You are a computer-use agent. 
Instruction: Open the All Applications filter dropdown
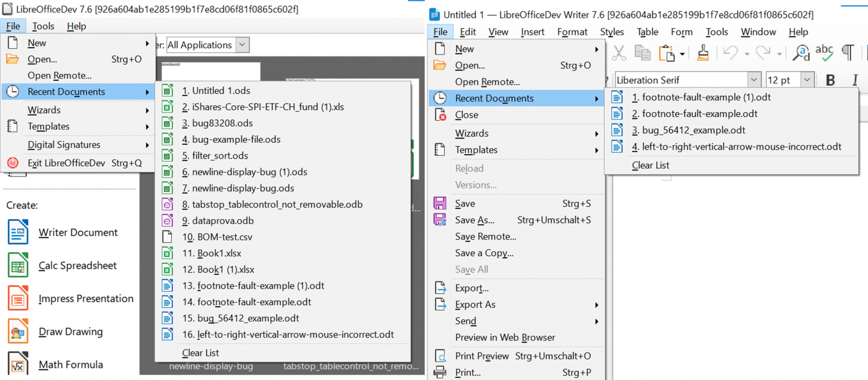[243, 45]
